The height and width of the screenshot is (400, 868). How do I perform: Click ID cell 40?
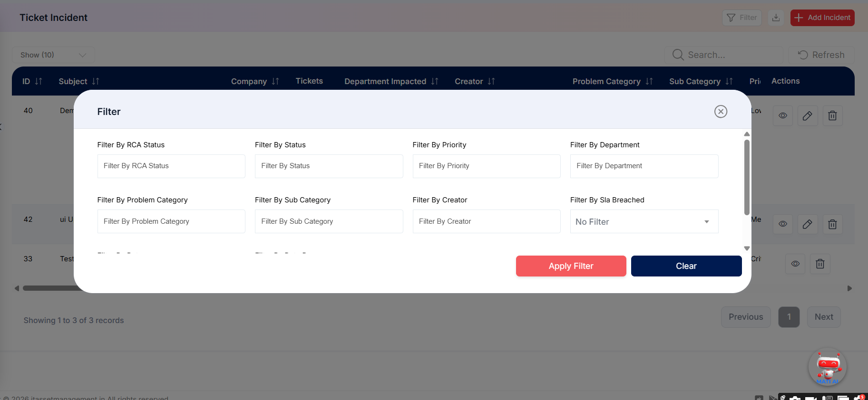[x=28, y=111]
